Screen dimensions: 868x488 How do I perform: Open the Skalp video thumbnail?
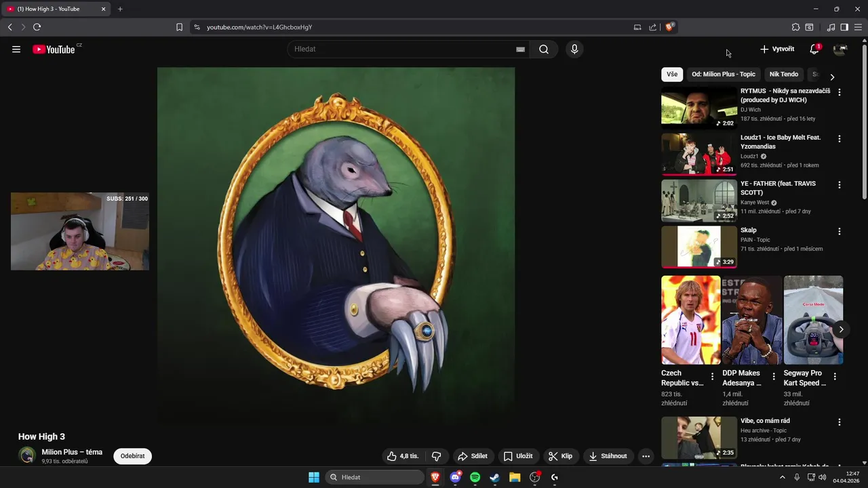699,247
